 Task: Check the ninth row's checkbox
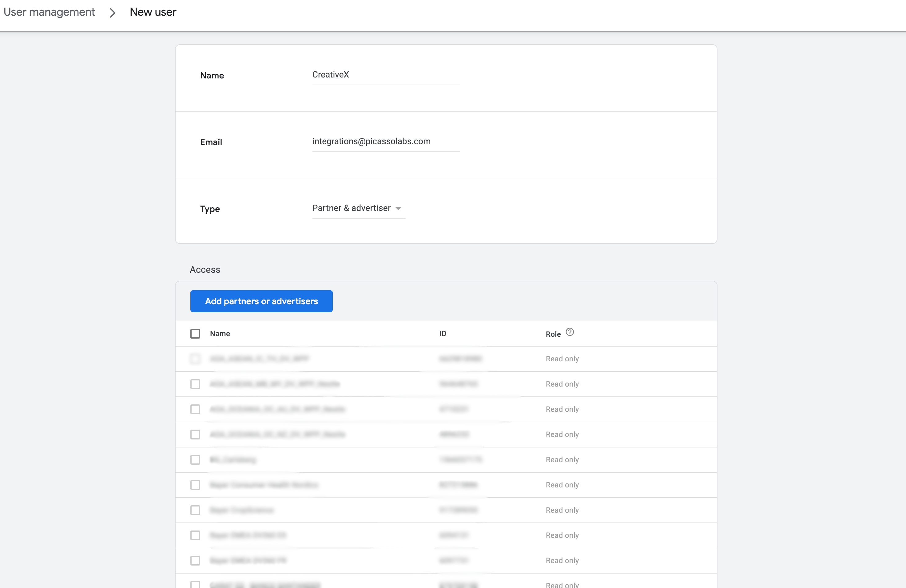coord(195,561)
